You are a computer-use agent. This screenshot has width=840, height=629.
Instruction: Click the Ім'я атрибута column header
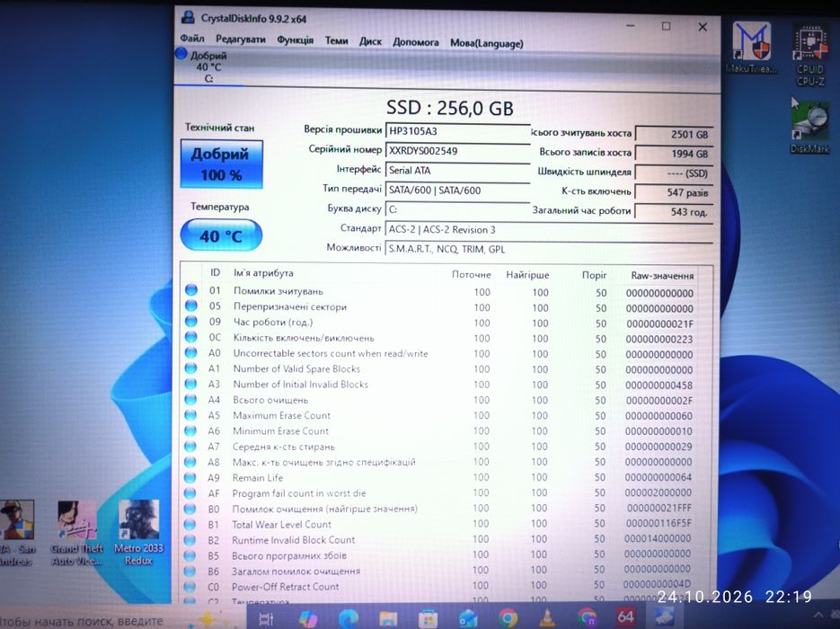tap(263, 272)
